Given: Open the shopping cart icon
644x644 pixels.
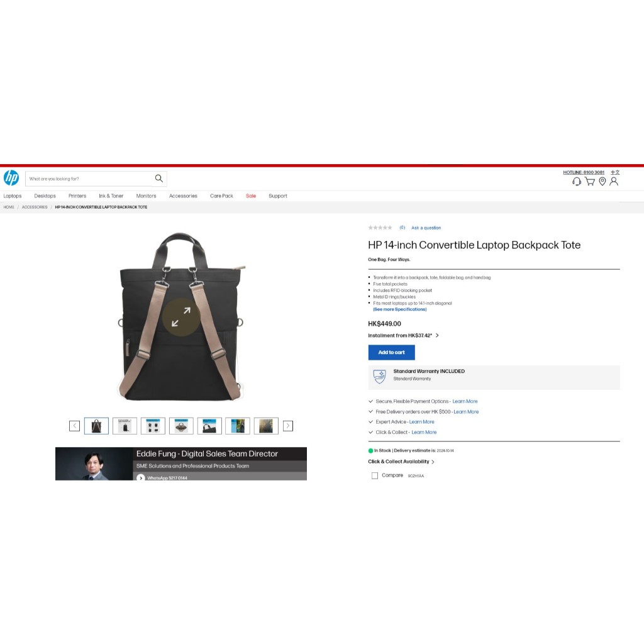Looking at the screenshot, I should 590,182.
